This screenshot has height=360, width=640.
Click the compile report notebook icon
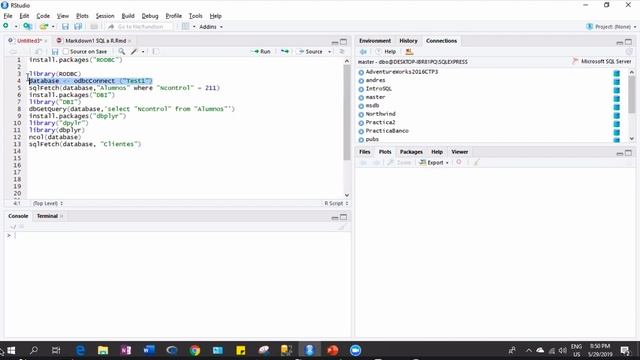(156, 51)
